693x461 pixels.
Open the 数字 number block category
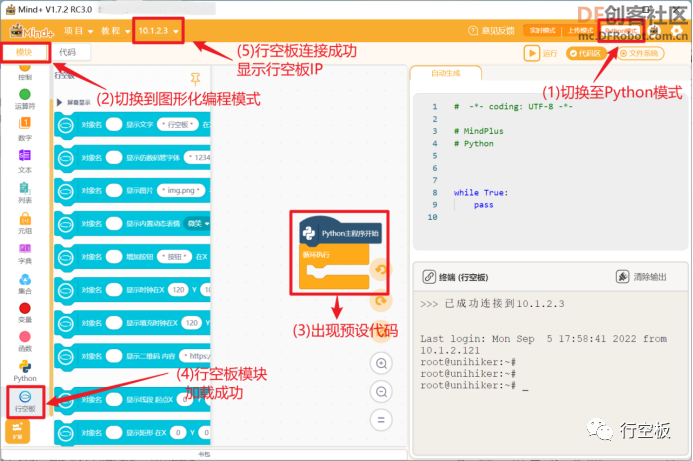(25, 129)
